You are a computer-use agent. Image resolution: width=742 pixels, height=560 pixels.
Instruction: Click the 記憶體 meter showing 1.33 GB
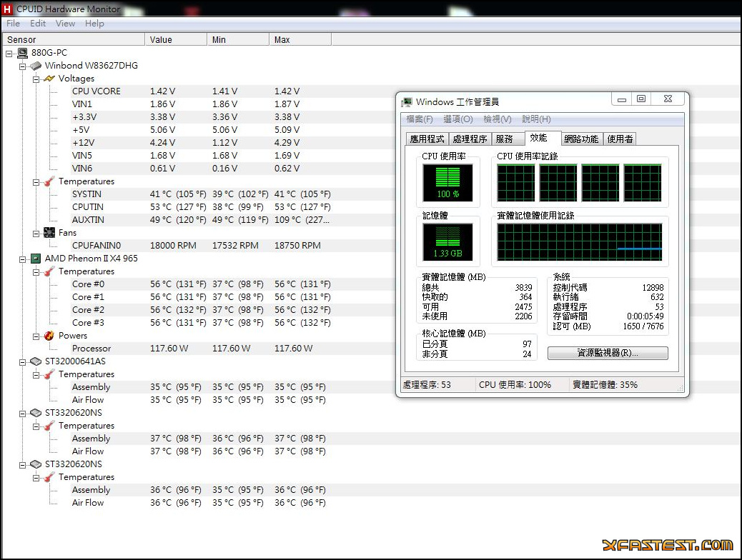(447, 242)
